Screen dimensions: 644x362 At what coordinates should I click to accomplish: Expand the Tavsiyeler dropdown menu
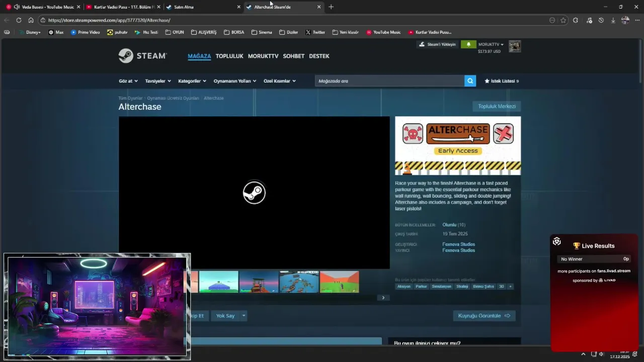pyautogui.click(x=158, y=81)
